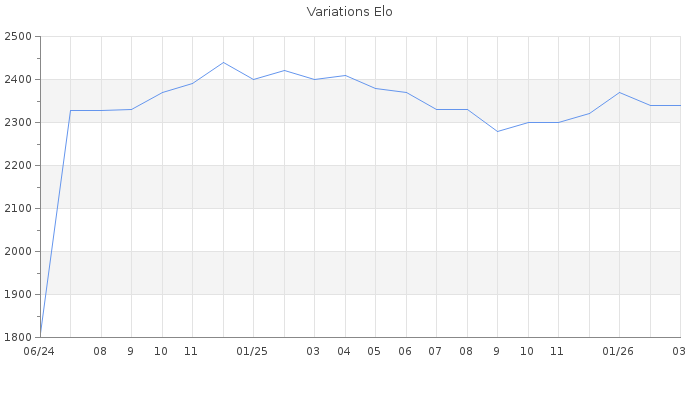Click the 04 month label on the x-axis
The image size is (700, 400).
(344, 351)
